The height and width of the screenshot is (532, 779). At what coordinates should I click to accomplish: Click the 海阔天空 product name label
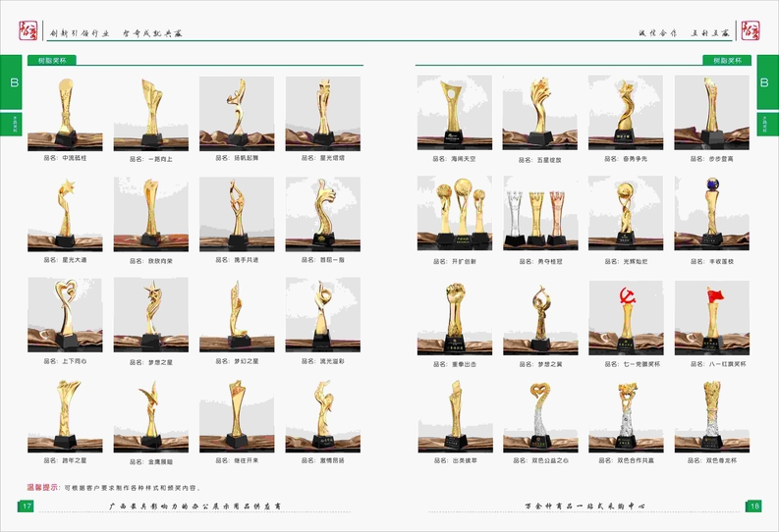pyautogui.click(x=456, y=157)
